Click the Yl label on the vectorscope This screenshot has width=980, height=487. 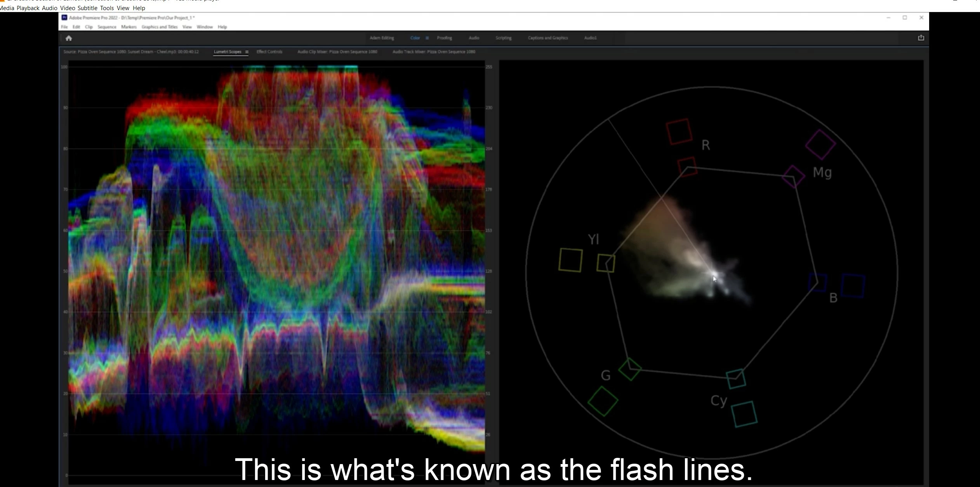tap(593, 239)
